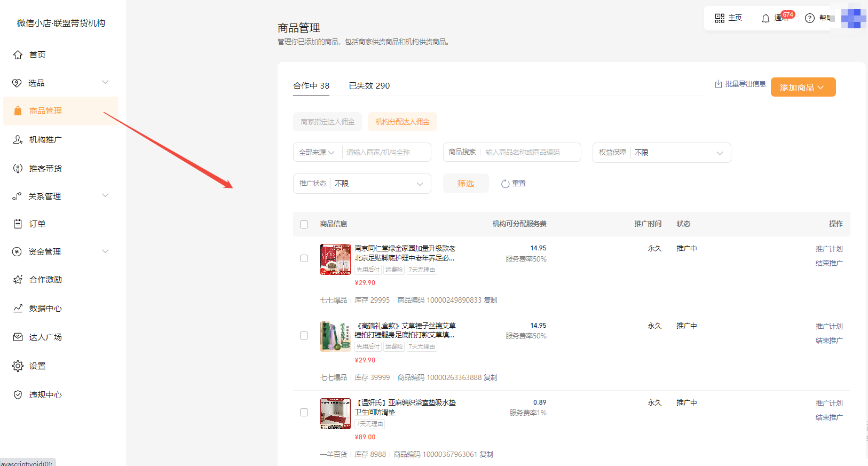The height and width of the screenshot is (466, 868).
Task: Open the help question mark icon
Action: pos(809,18)
